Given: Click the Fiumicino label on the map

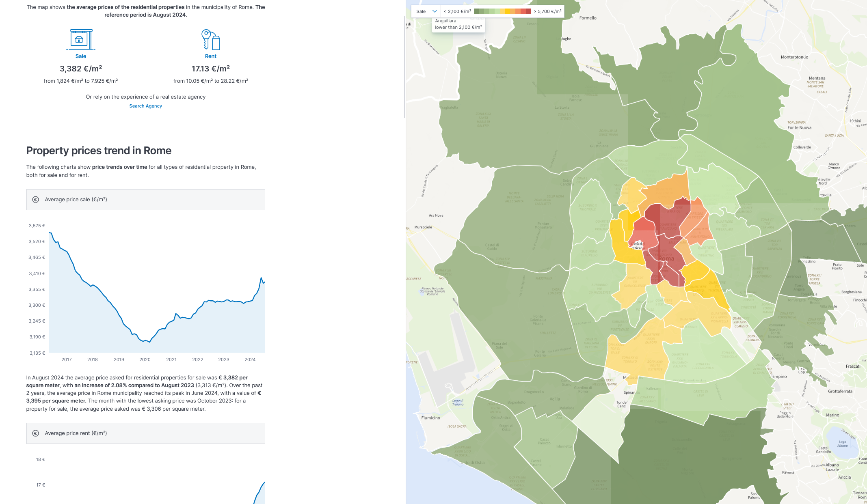Looking at the screenshot, I should pyautogui.click(x=430, y=418).
